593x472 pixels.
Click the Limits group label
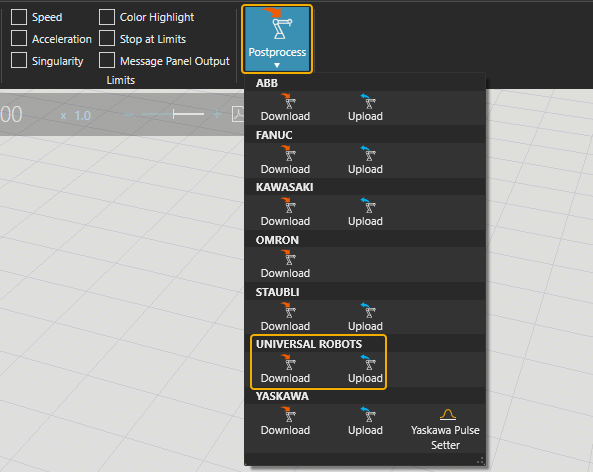[x=121, y=80]
